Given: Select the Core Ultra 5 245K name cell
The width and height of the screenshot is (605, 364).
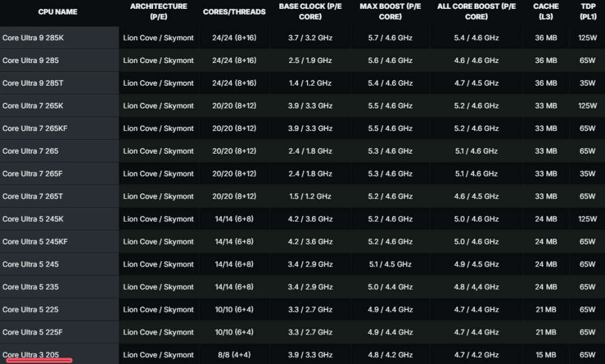Looking at the screenshot, I should (33, 219).
